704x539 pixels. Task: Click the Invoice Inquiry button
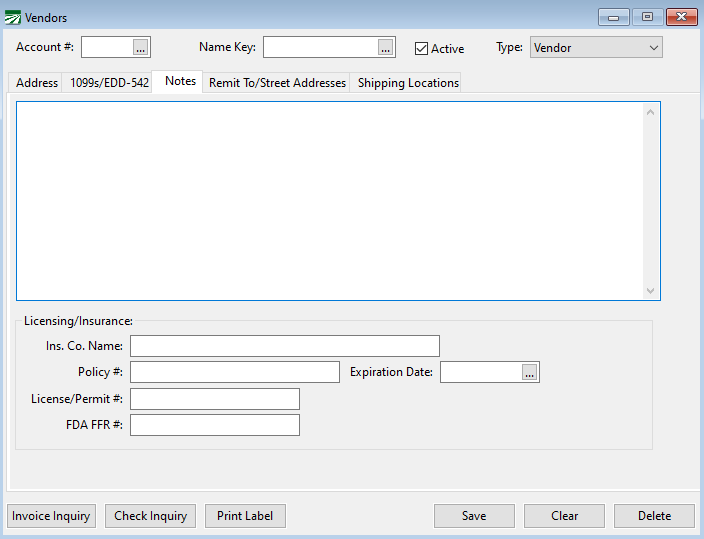51,516
